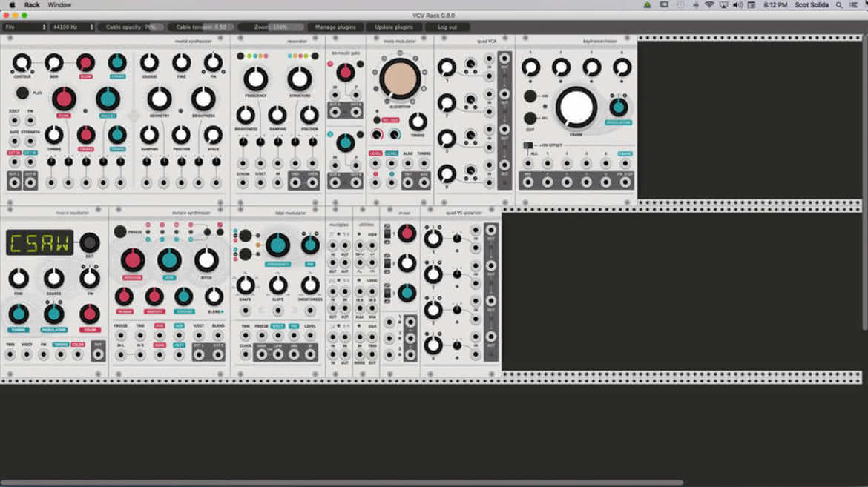Toggle the upper mode button on bernoulli gate

point(361,64)
